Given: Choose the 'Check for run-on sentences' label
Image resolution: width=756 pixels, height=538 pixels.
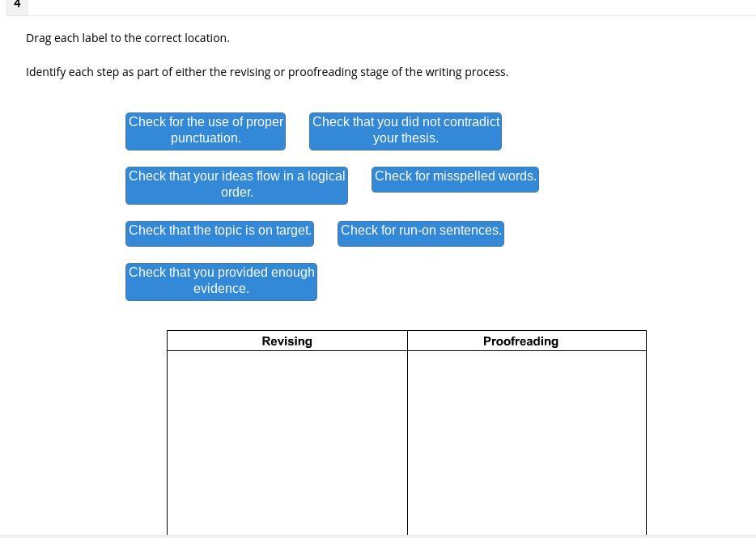Looking at the screenshot, I should [x=421, y=234].
